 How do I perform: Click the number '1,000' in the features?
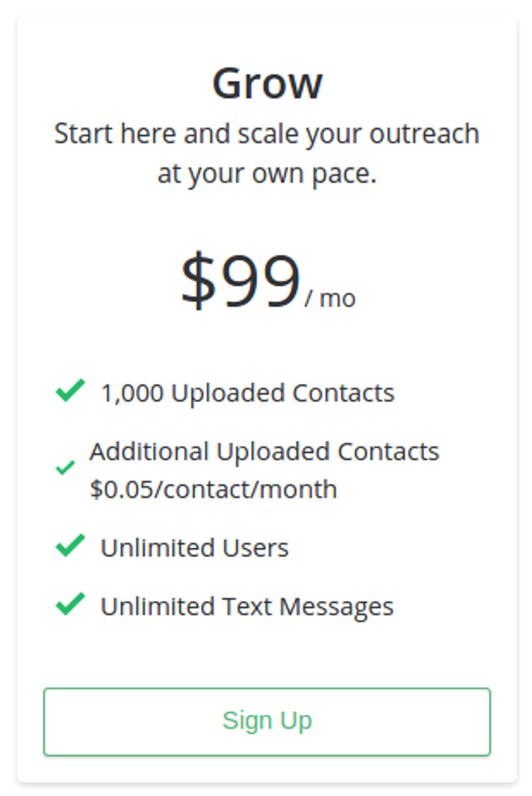tap(133, 393)
